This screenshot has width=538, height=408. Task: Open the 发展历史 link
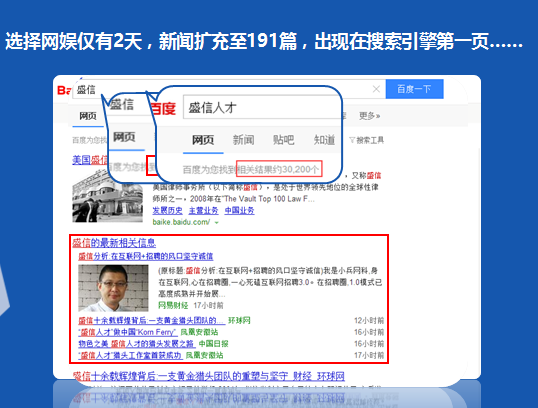[x=167, y=210]
